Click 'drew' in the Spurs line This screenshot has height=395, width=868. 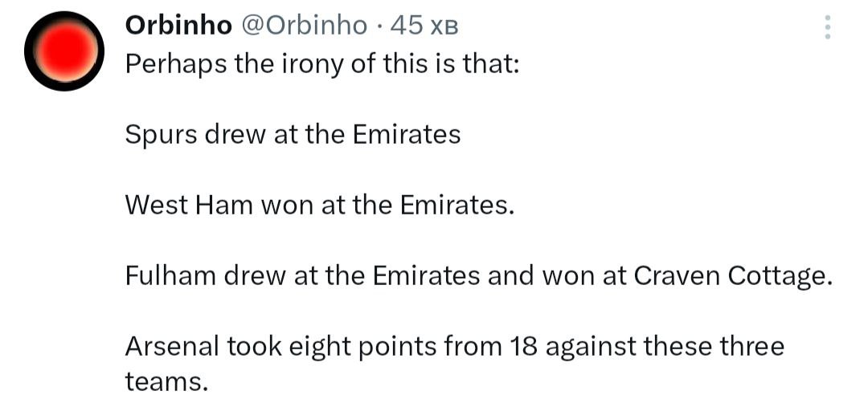[x=235, y=134]
